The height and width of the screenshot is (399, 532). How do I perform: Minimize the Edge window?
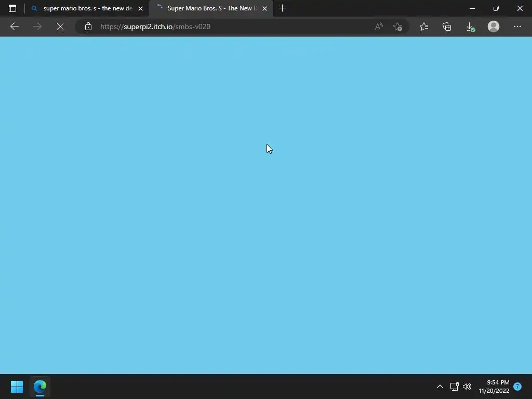coord(472,8)
